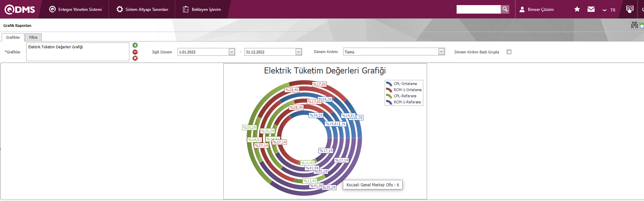Open the Bimser Çözüm user name
This screenshot has width=644, height=201.
(540, 10)
